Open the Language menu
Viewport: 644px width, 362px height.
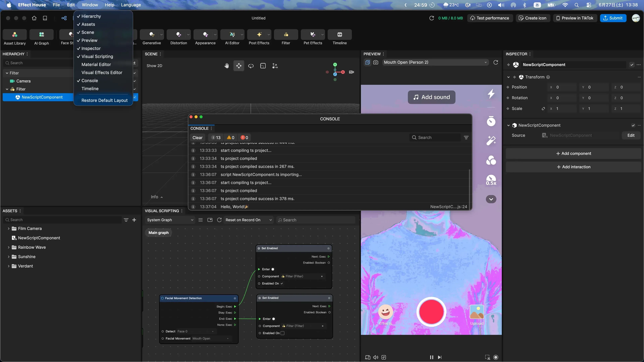coord(131,5)
